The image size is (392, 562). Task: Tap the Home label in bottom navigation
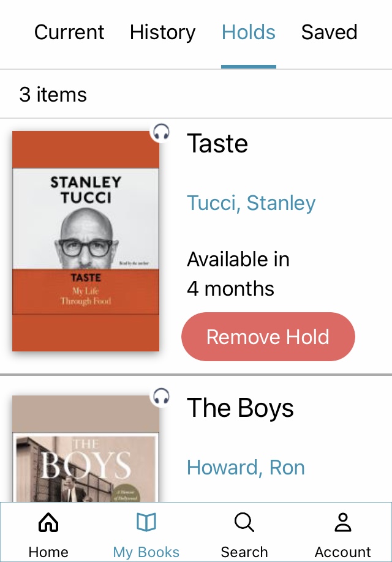48,552
